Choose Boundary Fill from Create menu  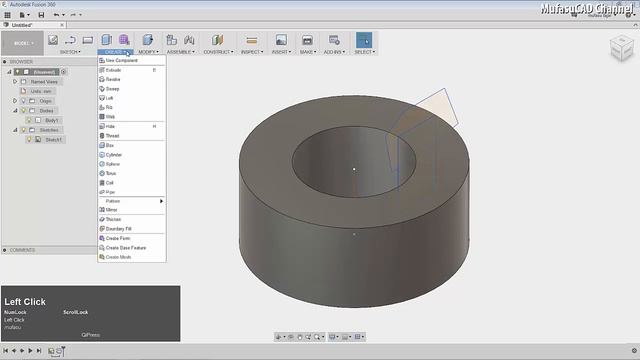tap(132, 229)
